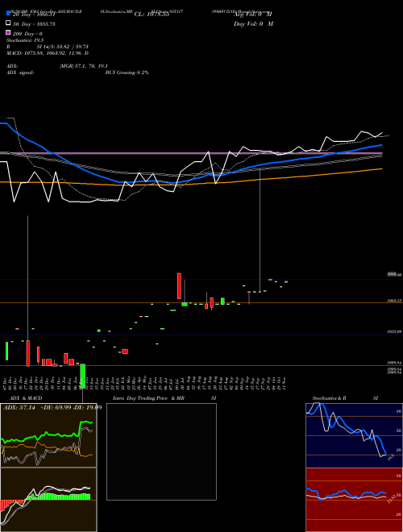Click the MACD values line starting 1075.88
The width and height of the screenshot is (403, 532).
[48, 53]
